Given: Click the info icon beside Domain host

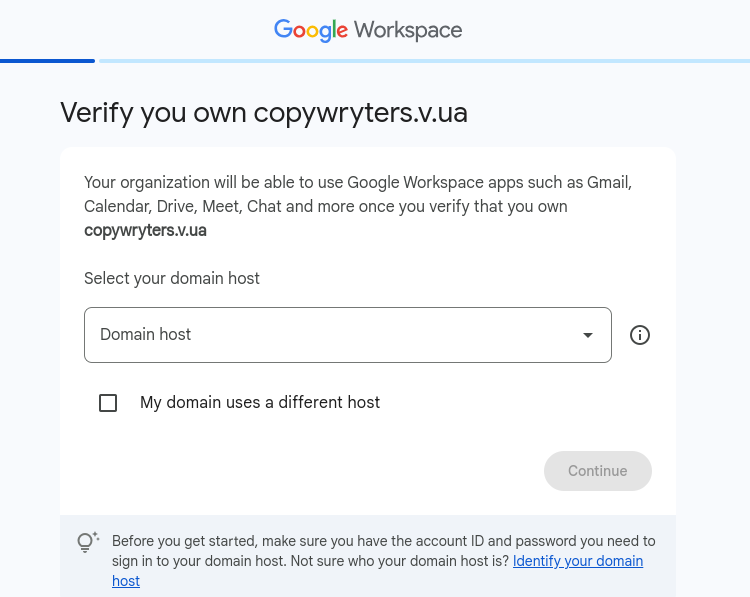Looking at the screenshot, I should point(640,335).
